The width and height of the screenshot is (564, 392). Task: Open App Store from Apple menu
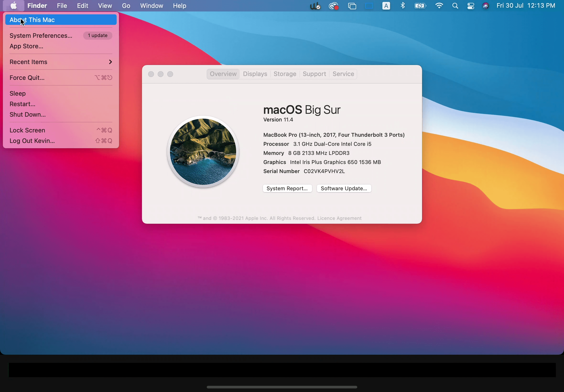(x=61, y=46)
